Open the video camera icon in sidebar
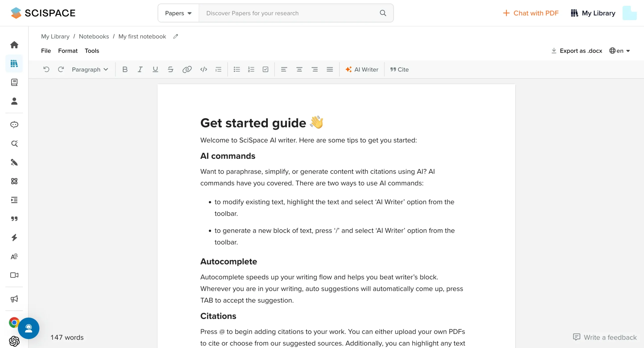644x348 pixels. [14, 275]
